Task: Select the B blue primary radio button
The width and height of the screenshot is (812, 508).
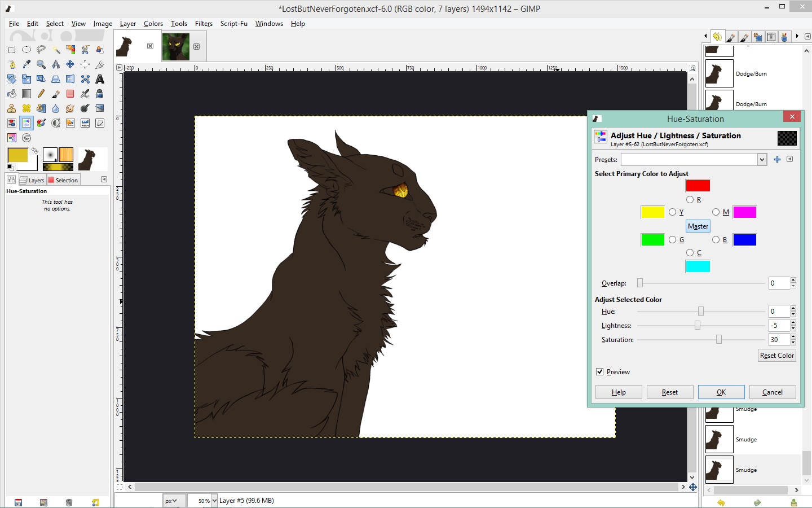Action: point(716,239)
